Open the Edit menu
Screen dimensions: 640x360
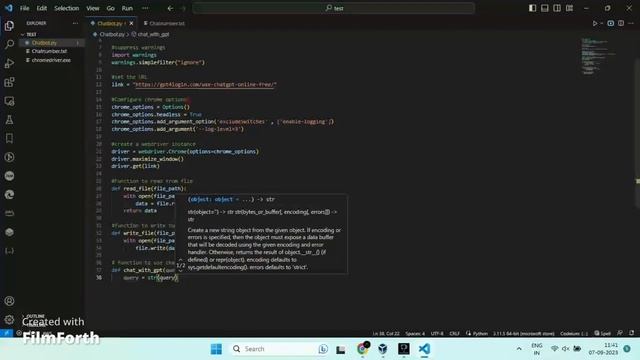[x=42, y=8]
